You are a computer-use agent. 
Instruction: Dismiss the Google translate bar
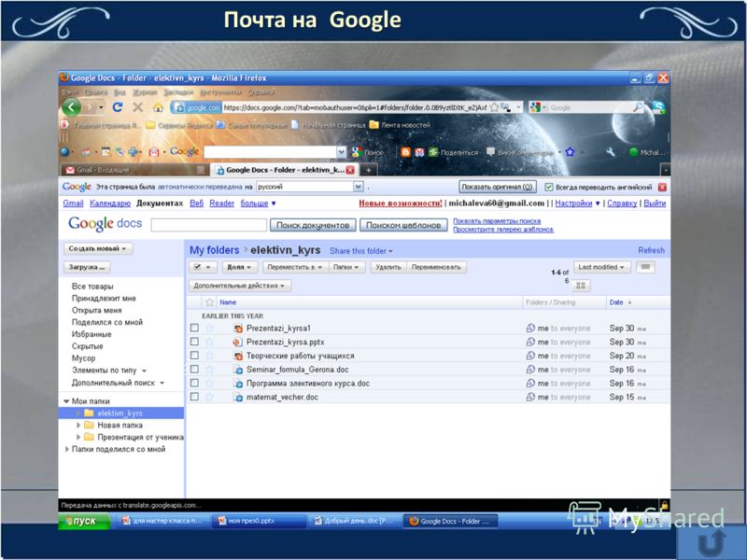[662, 188]
